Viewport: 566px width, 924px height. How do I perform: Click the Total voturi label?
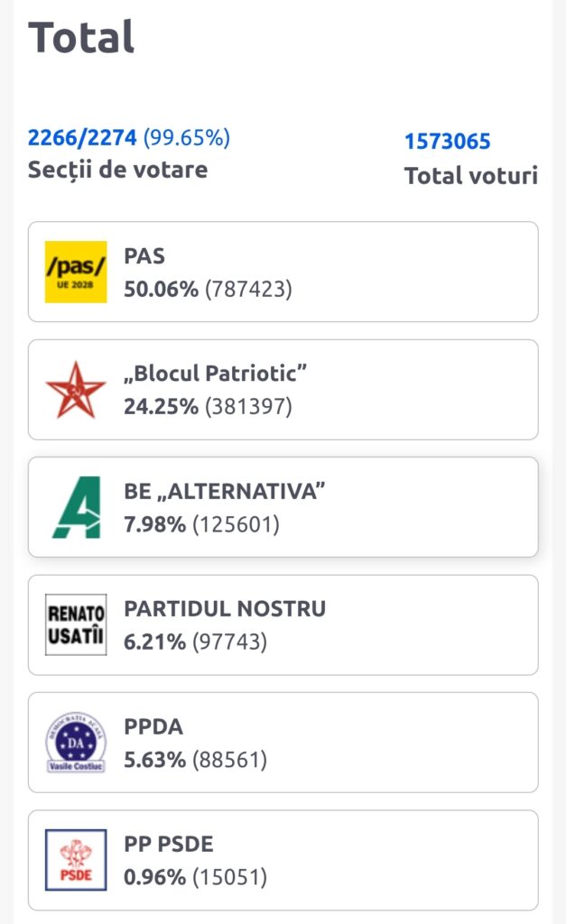(470, 175)
